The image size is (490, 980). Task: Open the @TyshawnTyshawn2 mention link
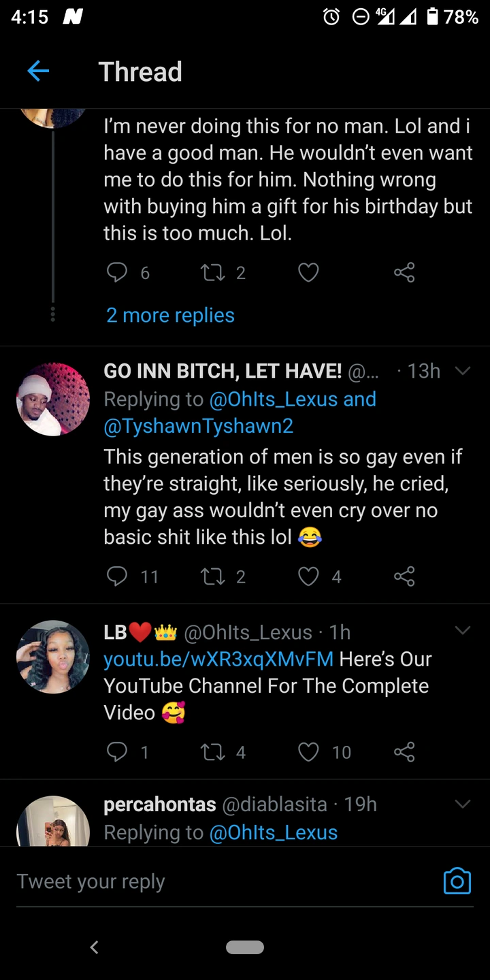198,426
